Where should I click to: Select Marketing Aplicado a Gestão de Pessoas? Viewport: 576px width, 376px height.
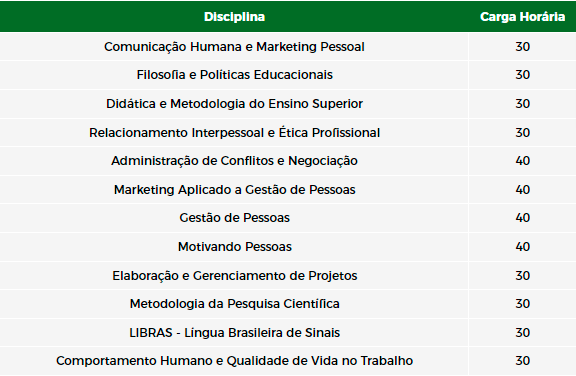coord(234,190)
